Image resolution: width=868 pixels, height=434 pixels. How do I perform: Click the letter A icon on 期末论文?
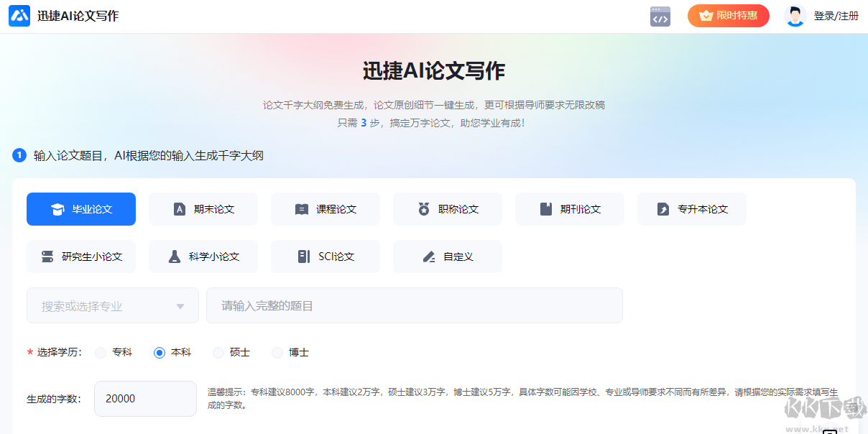180,209
